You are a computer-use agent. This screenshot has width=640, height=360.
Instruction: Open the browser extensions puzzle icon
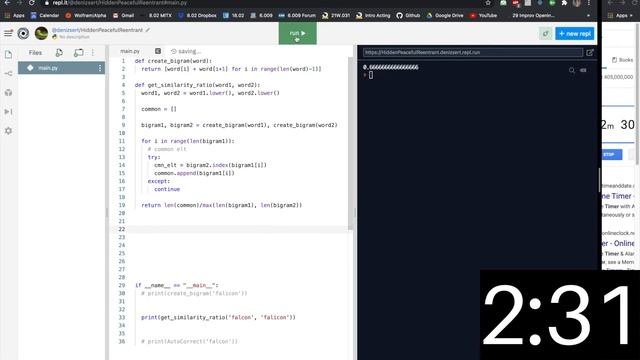(564, 3)
